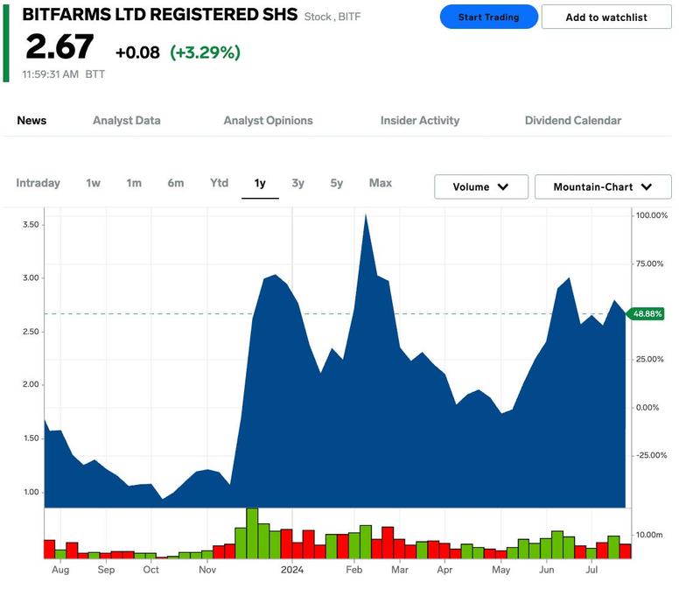
Task: Open the News tab
Action: point(31,121)
